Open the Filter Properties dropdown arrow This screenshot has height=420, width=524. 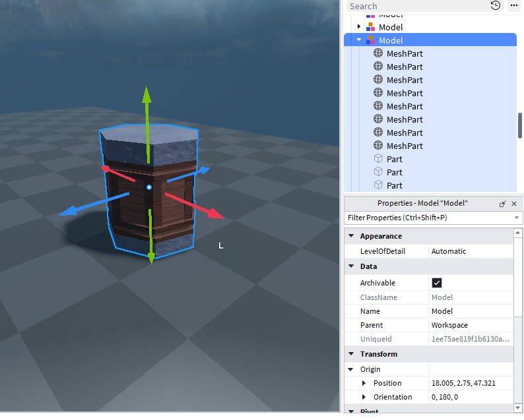pos(517,218)
